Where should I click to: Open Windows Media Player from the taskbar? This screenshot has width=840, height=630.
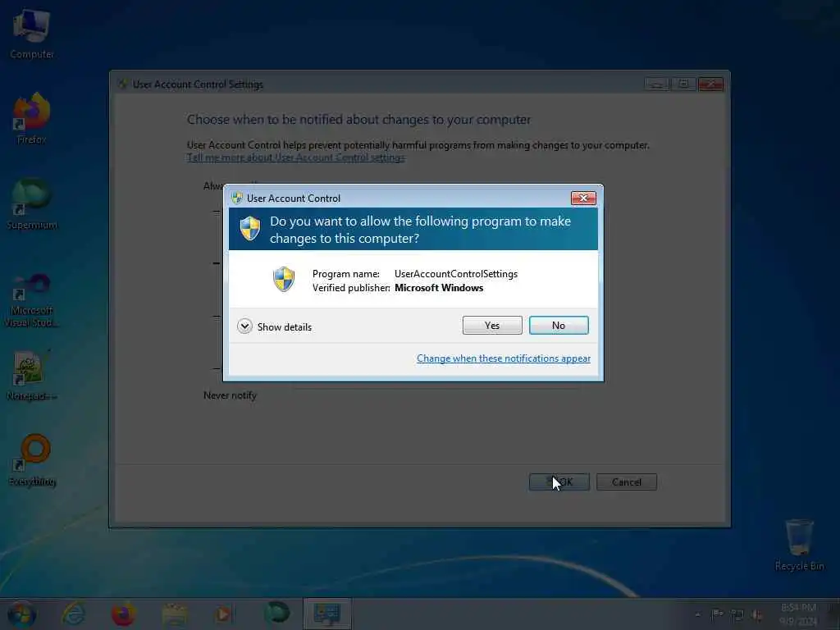pyautogui.click(x=224, y=614)
